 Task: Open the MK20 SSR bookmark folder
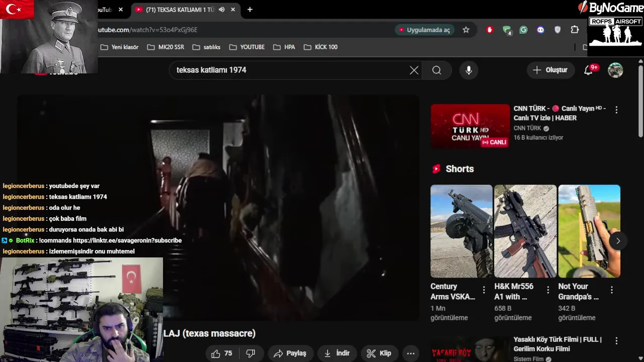click(x=166, y=47)
